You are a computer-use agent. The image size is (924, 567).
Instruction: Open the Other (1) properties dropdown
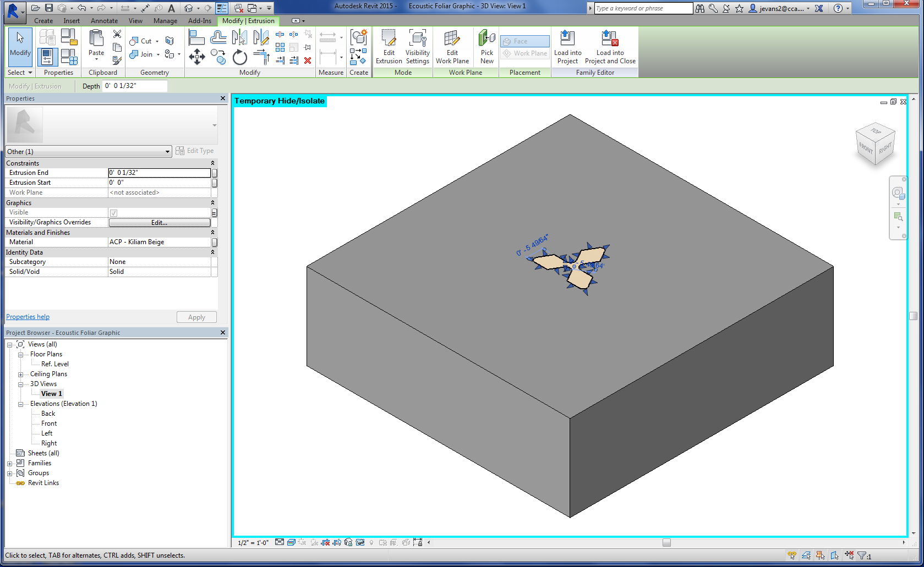[167, 151]
